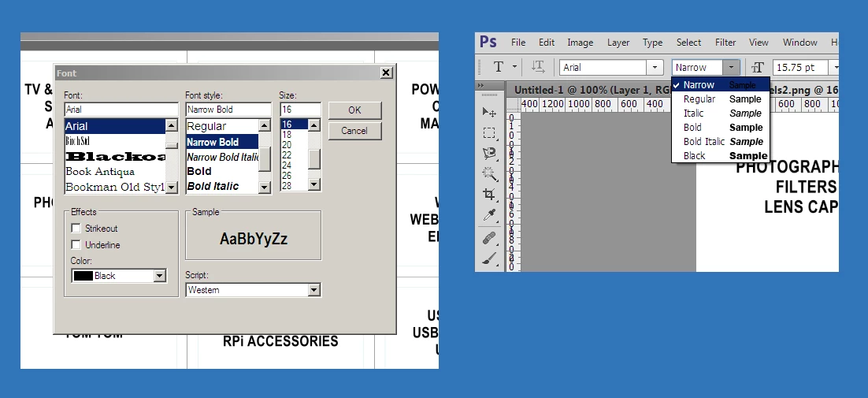Select the Move tool in Photoshop
The height and width of the screenshot is (398, 868).
coord(489,113)
